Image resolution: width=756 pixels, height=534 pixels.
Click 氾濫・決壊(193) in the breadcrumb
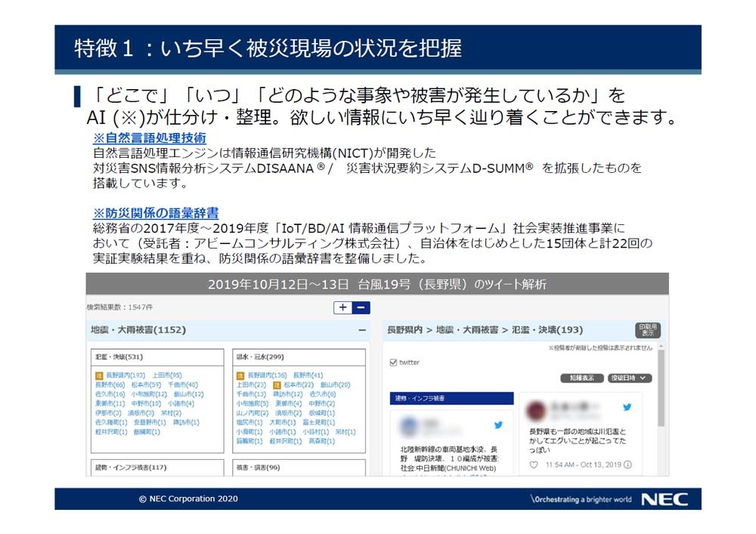(547, 330)
